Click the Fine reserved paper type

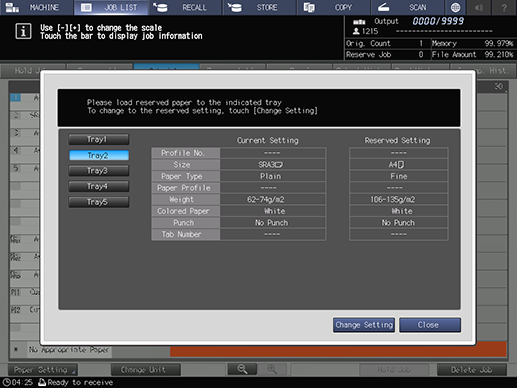coord(398,176)
